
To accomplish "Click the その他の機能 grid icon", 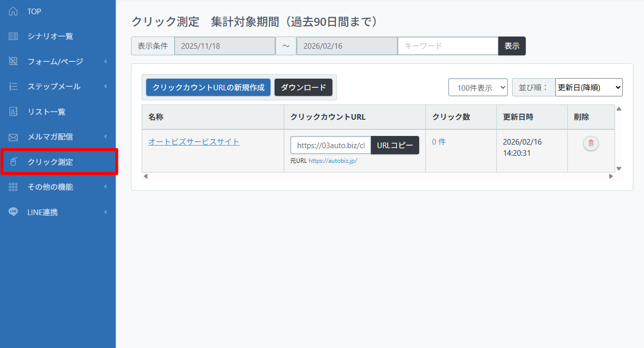I will (13, 187).
